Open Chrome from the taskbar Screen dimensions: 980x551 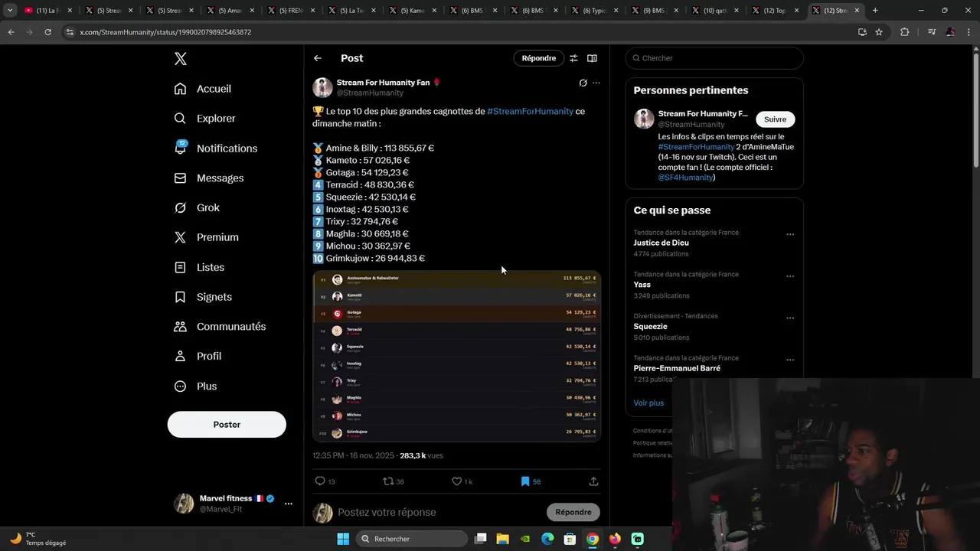592,539
